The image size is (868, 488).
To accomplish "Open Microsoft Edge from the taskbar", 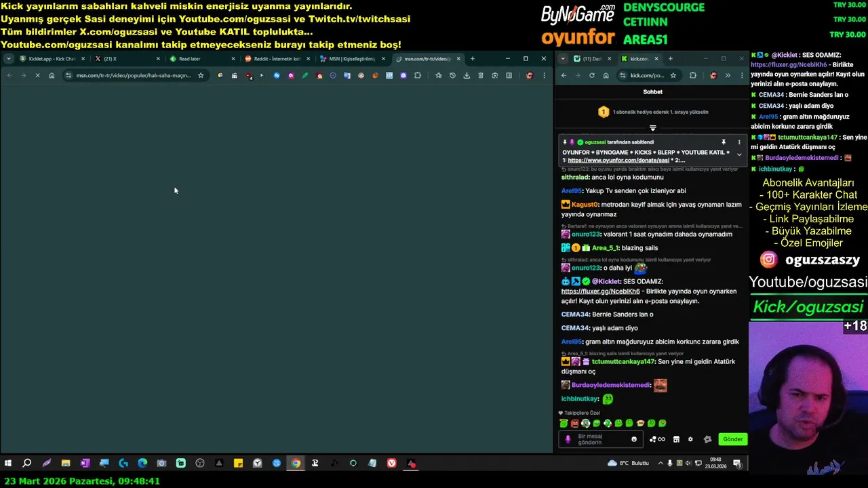I will [x=142, y=464].
